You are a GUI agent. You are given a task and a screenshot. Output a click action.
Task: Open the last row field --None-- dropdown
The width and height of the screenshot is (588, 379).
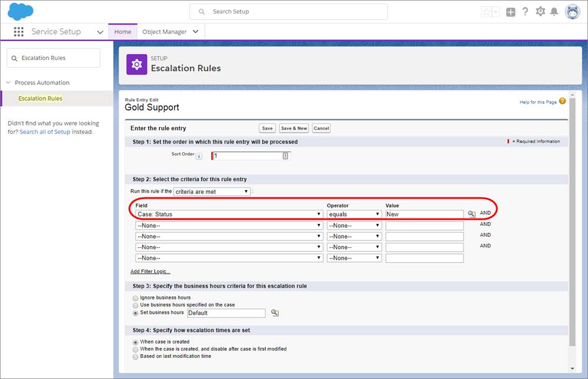(229, 258)
